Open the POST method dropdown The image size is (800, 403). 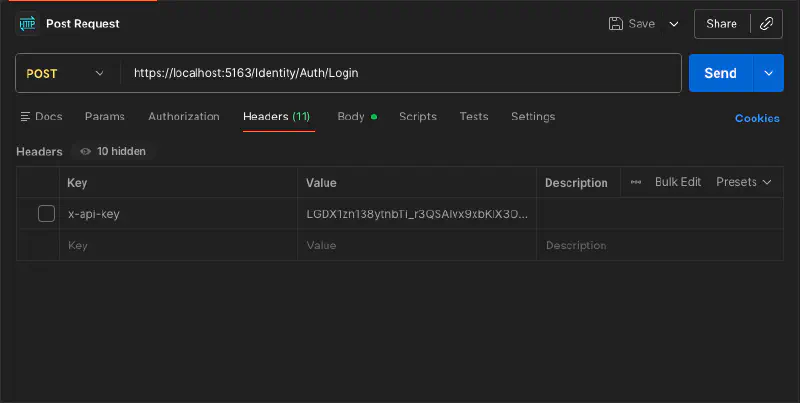coord(68,73)
